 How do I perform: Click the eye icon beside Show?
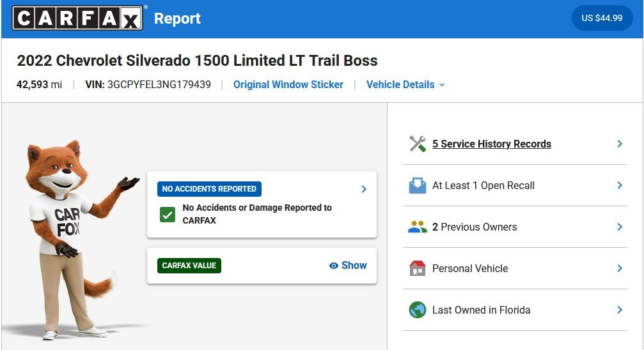coord(333,266)
